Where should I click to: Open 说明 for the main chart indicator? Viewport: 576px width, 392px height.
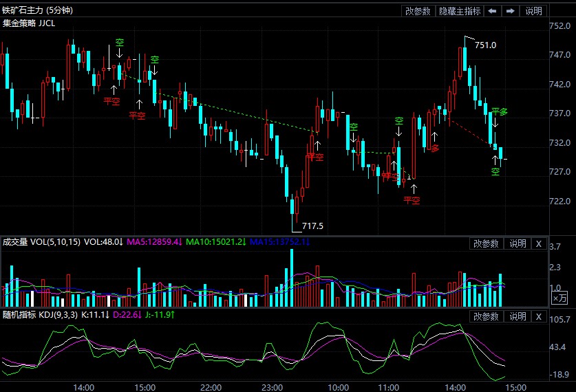click(x=533, y=11)
